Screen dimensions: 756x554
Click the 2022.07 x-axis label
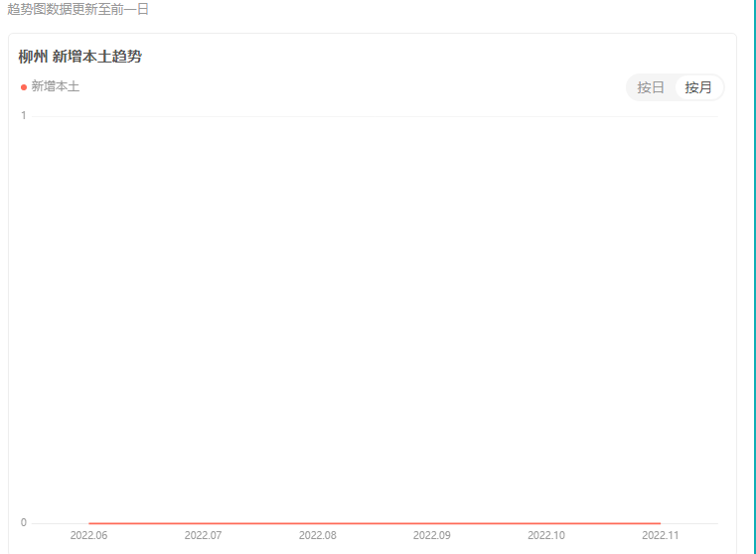click(x=203, y=535)
